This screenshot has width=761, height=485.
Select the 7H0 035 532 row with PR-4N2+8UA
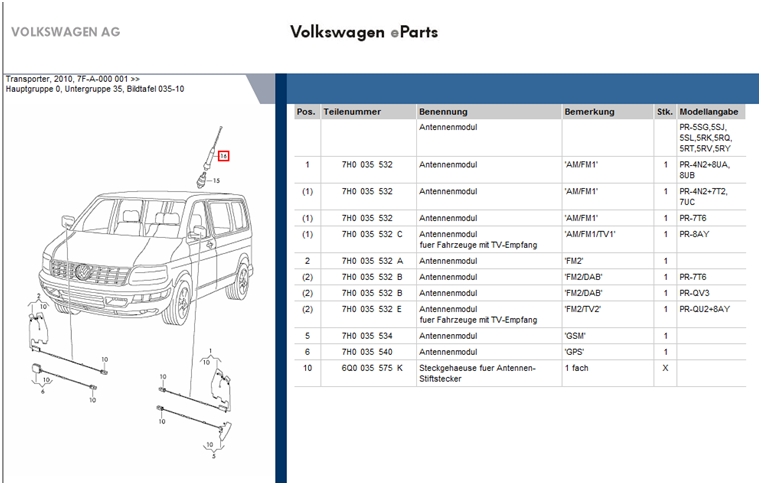point(520,169)
